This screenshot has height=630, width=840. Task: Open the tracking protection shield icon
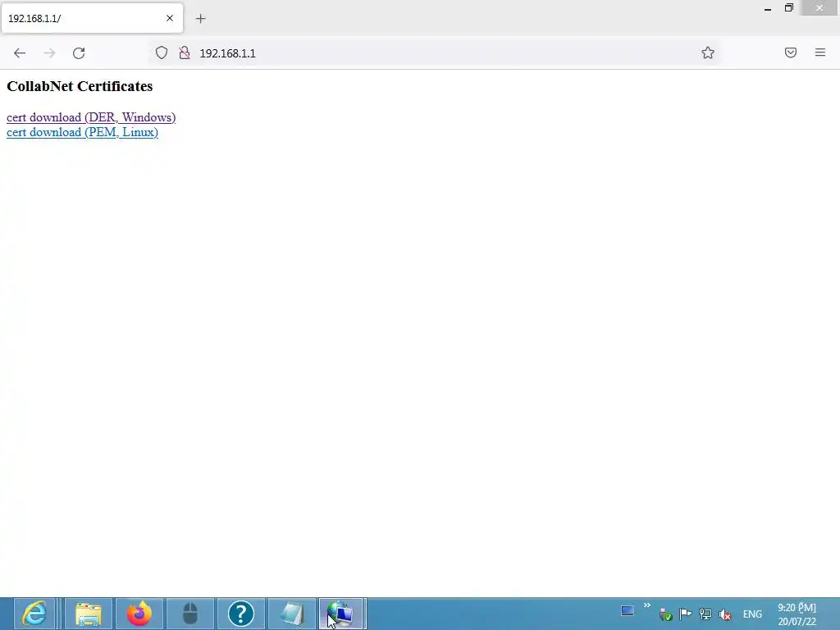[162, 52]
